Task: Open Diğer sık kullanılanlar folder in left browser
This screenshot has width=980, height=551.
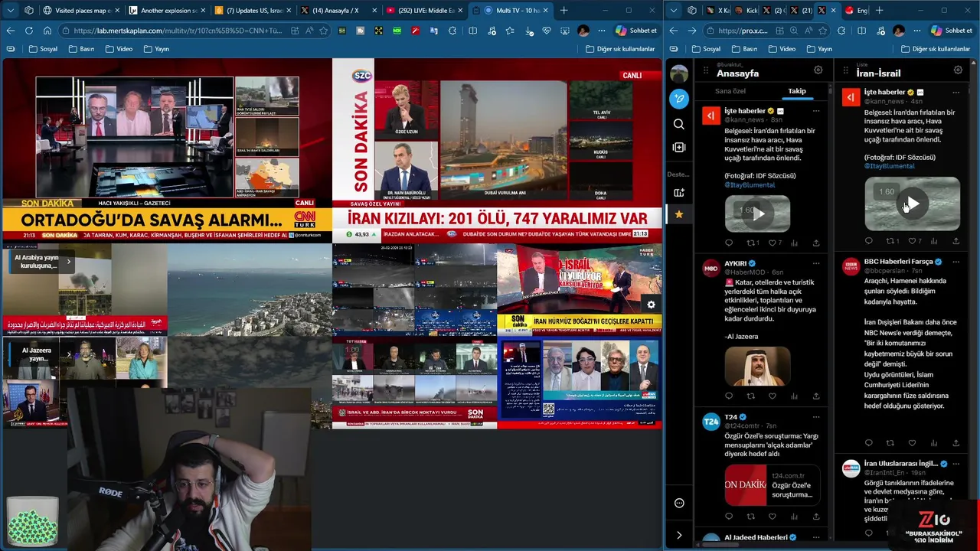Action: point(621,49)
